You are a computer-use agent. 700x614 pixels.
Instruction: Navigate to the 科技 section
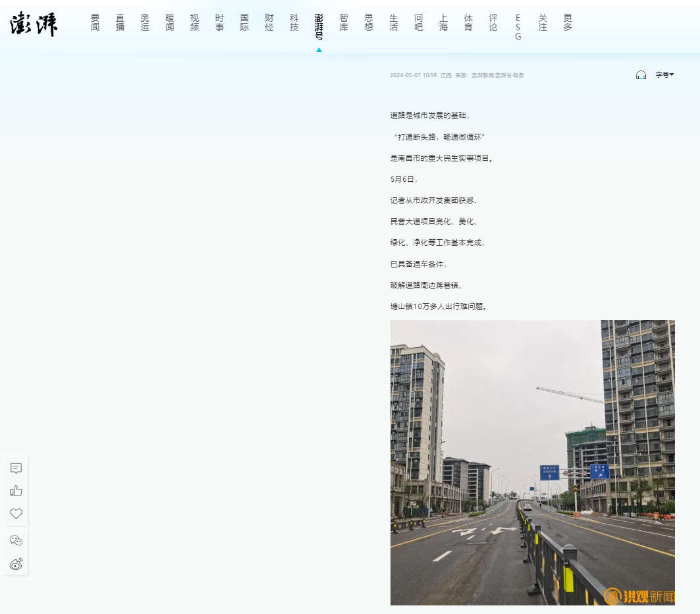click(x=294, y=22)
